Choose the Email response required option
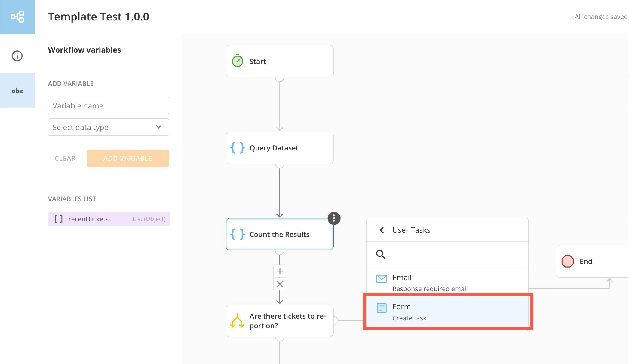629x364 pixels. 447,282
